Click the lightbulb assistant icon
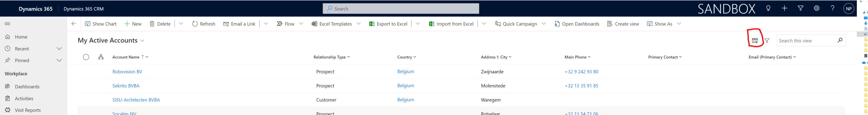The image size is (868, 115). click(768, 8)
